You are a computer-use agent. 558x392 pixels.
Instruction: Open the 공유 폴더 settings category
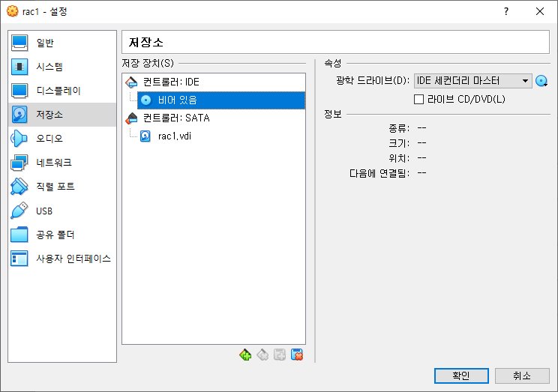(62, 235)
